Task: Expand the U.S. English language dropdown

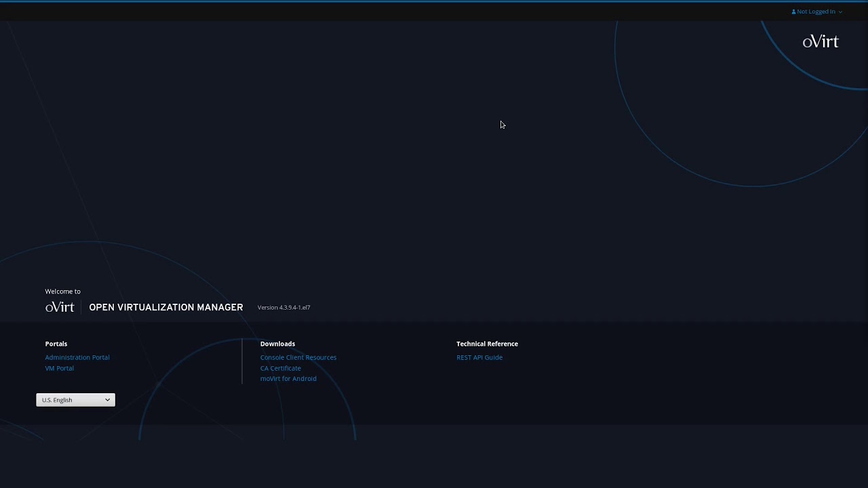Action: [x=75, y=400]
